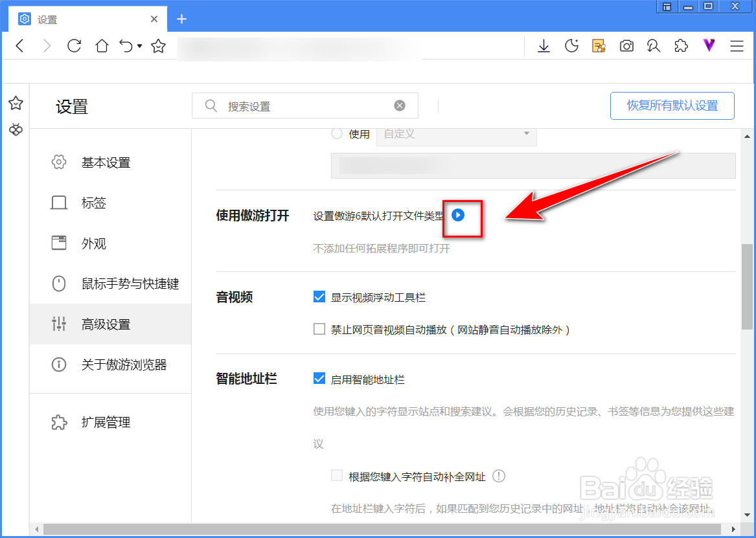Toggle night mode with the moon icon
Screen dimensions: 756x538
571,46
